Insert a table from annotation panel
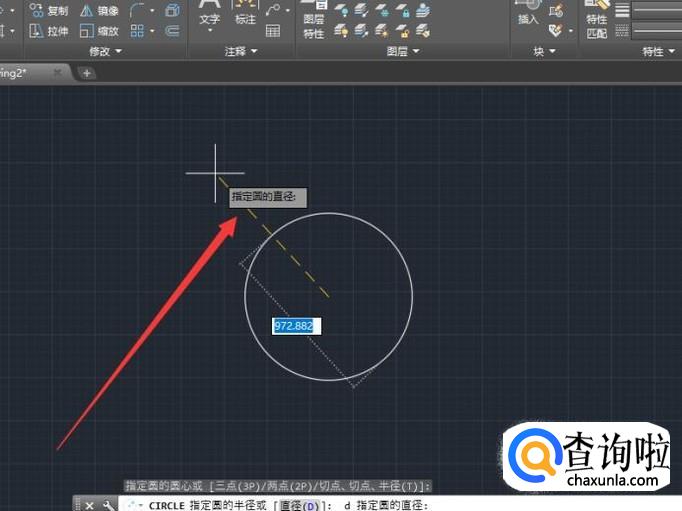This screenshot has width=682, height=511. point(273,31)
